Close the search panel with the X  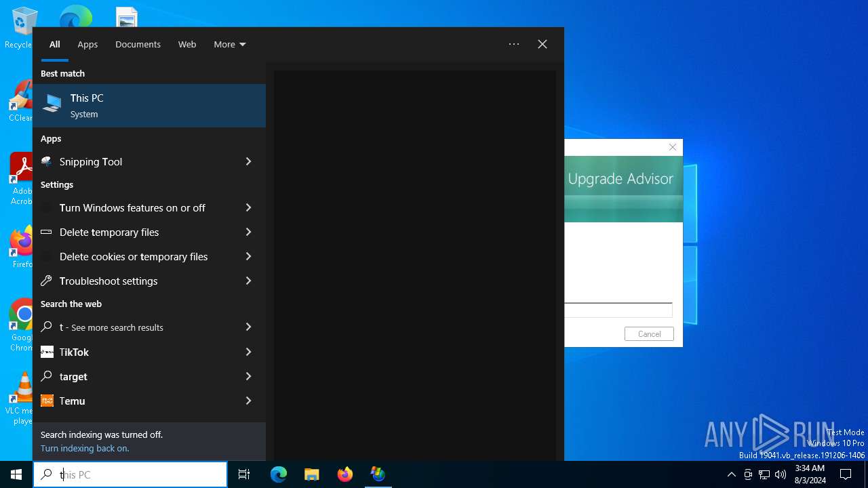(x=542, y=44)
